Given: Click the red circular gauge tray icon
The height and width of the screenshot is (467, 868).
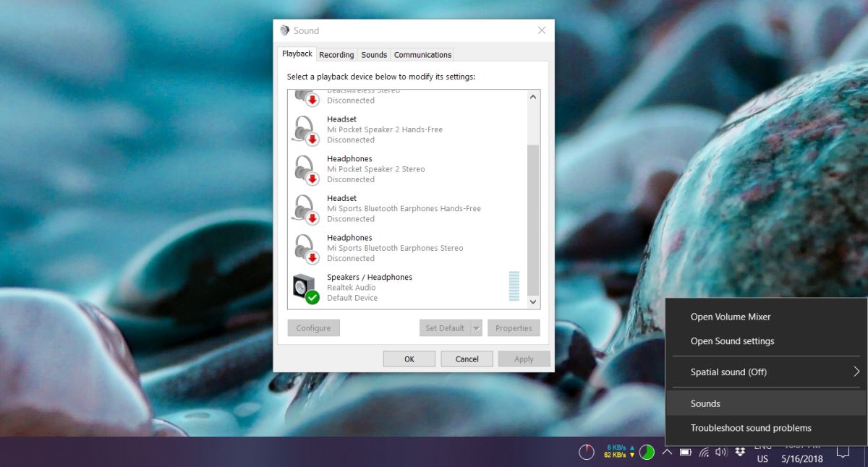Looking at the screenshot, I should point(587,452).
